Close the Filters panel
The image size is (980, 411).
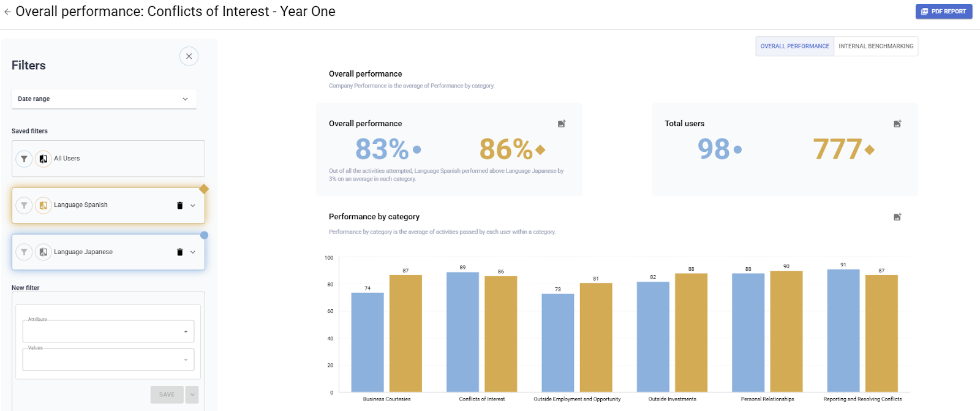(189, 56)
